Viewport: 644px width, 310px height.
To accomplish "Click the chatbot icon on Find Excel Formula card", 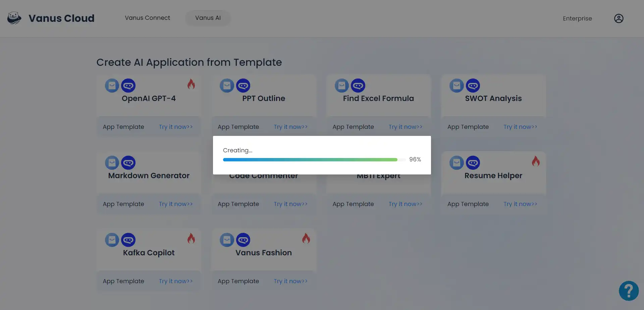I will click(x=358, y=86).
